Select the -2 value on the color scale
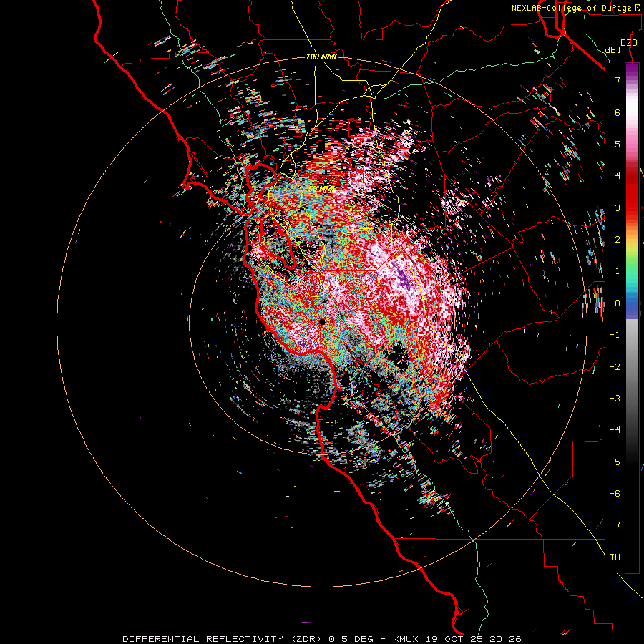Viewport: 644px width, 644px height. tap(615, 366)
